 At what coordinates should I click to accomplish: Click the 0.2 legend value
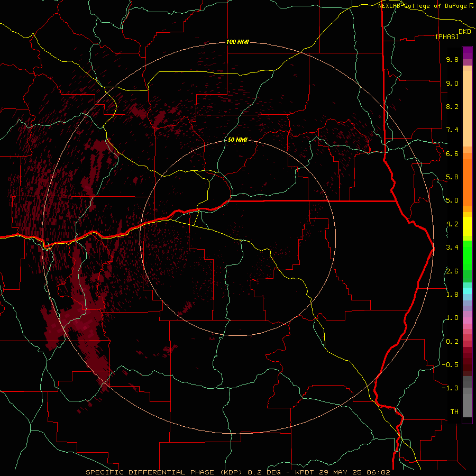[x=452, y=342]
